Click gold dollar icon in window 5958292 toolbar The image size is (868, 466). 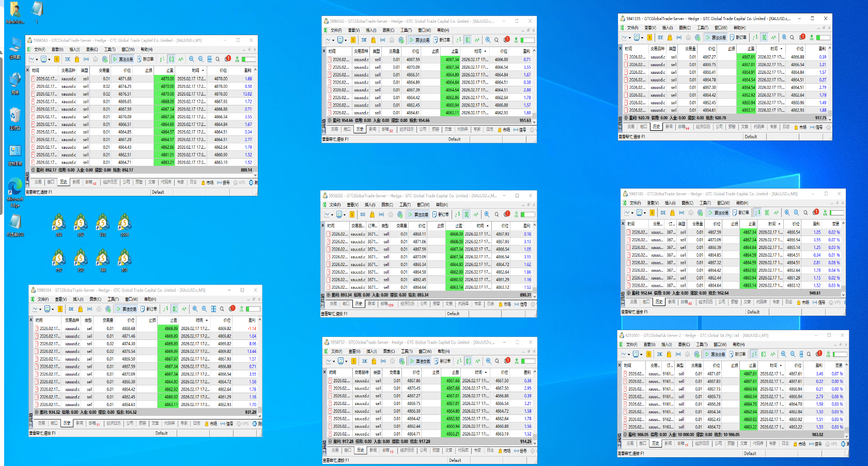pyautogui.click(x=352, y=214)
